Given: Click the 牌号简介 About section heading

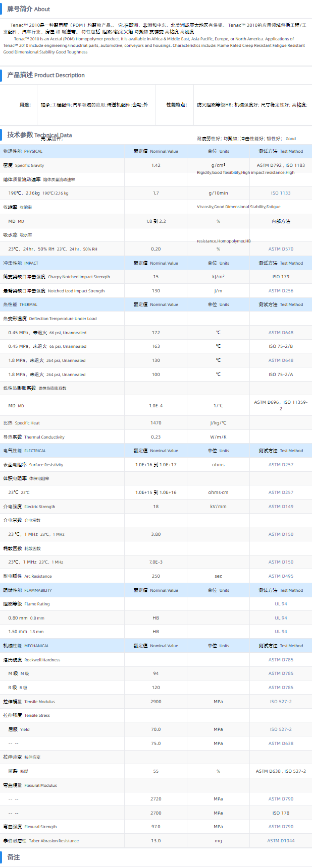Looking at the screenshot, I should tap(28, 9).
